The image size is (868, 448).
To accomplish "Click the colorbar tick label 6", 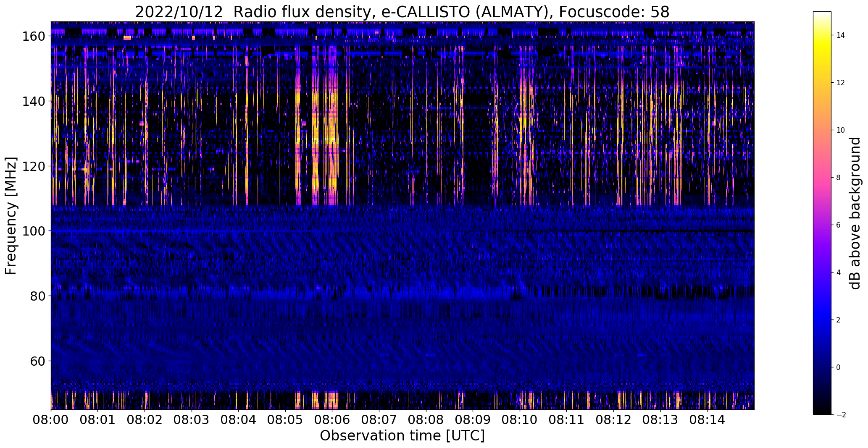I will [839, 225].
